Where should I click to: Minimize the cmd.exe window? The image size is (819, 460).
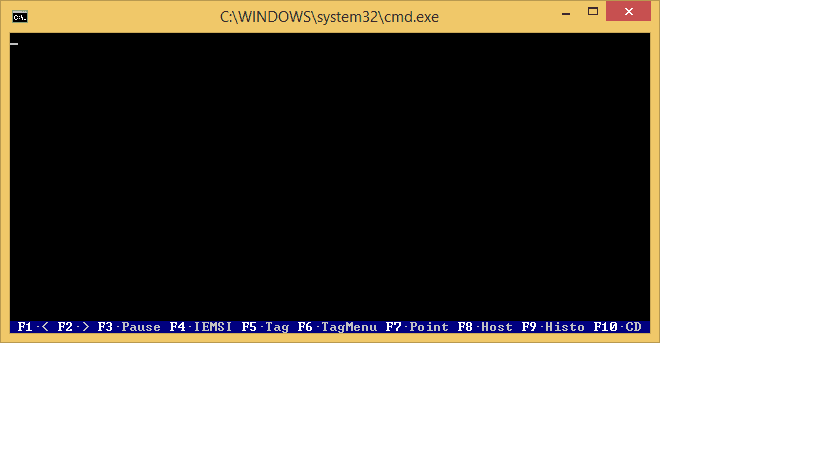[566, 12]
